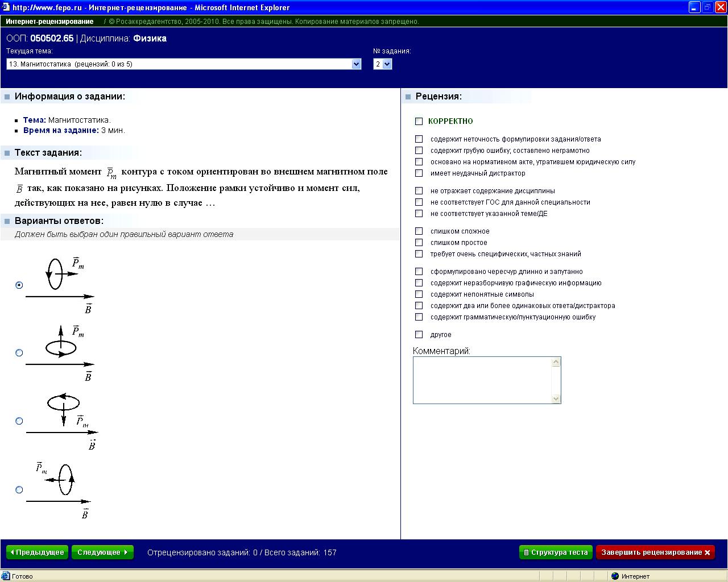Click page icon next to 'Готово' status

pos(6,576)
